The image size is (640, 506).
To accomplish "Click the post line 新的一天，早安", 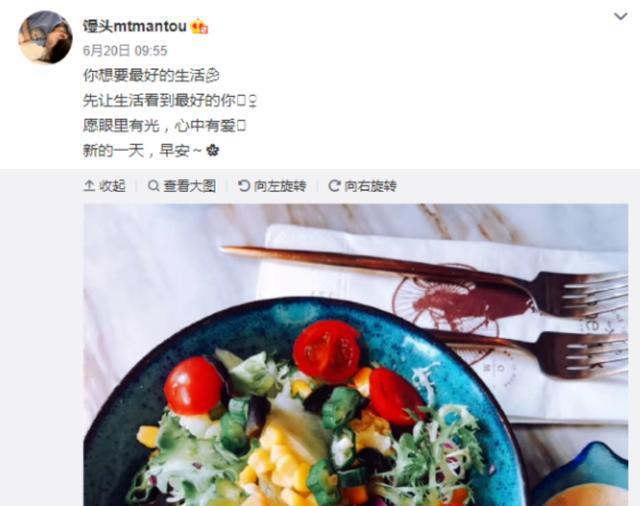I will pos(142,151).
